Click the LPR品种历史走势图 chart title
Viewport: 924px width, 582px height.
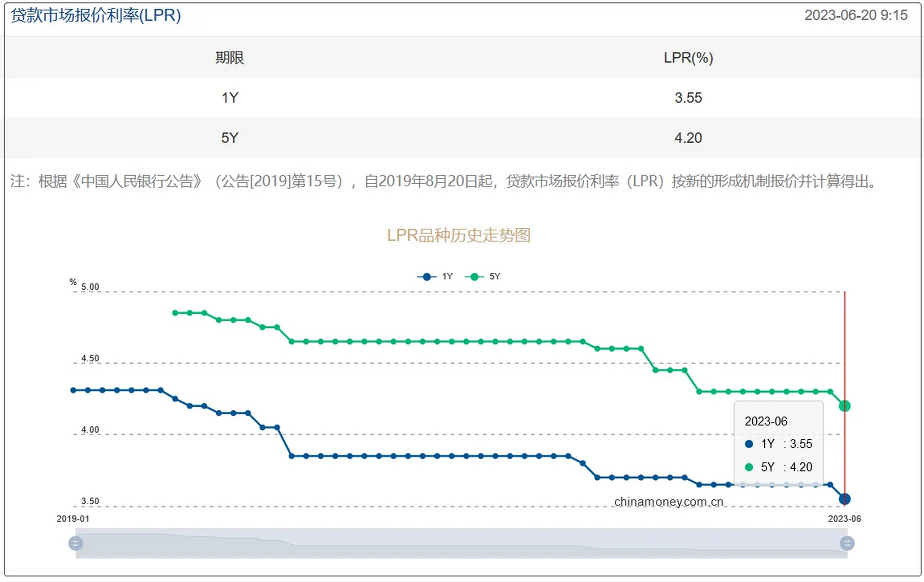pyautogui.click(x=459, y=235)
